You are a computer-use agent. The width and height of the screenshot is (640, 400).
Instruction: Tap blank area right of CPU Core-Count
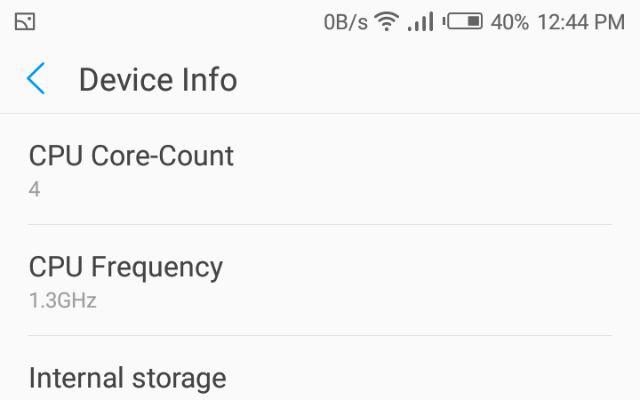pos(424,169)
